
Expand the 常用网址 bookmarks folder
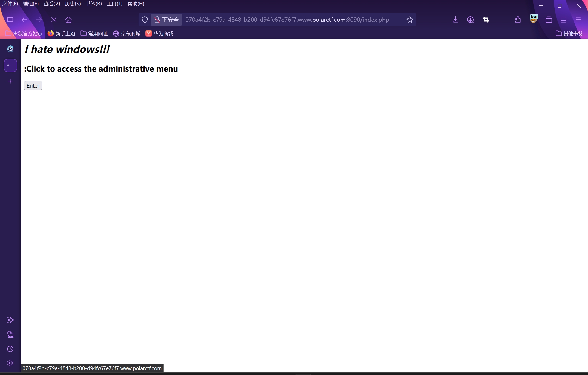(94, 33)
